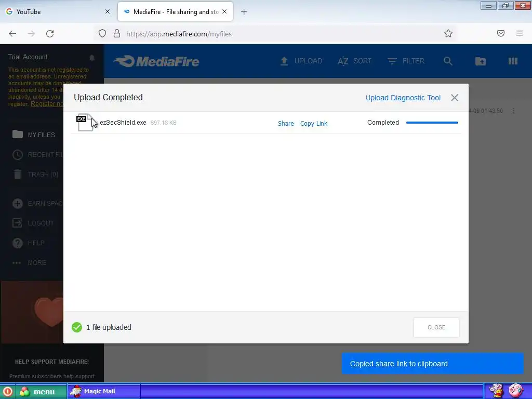532x399 pixels.
Task: Bookmark this page with the star
Action: [x=448, y=33]
